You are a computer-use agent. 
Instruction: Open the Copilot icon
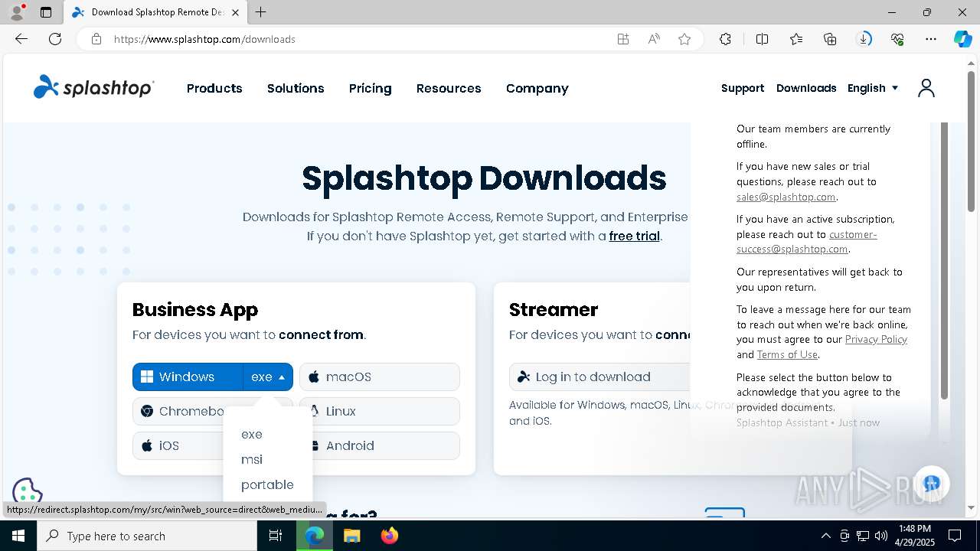(962, 39)
